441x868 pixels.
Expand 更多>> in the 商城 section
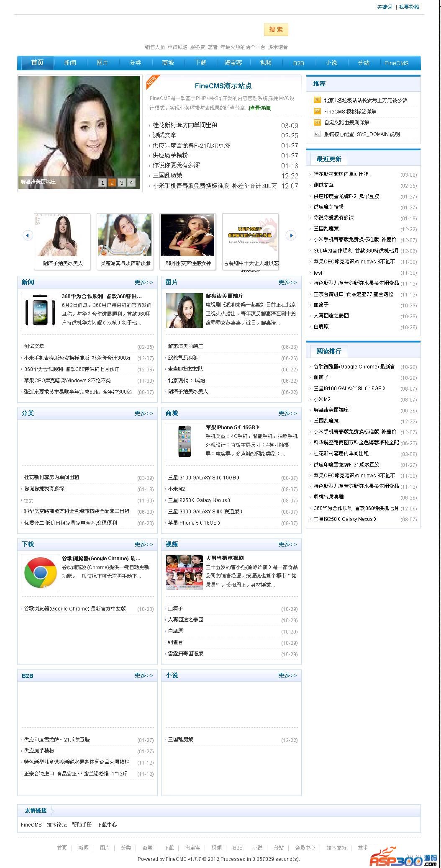[x=287, y=413]
